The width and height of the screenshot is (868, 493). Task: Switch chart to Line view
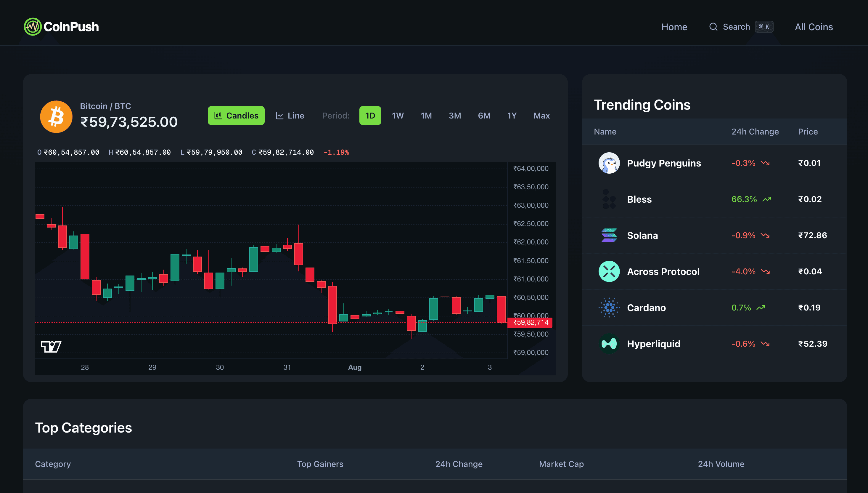(290, 116)
